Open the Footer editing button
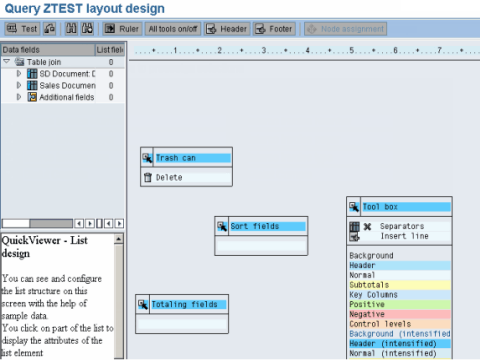The width and height of the screenshot is (480, 360). (x=274, y=29)
